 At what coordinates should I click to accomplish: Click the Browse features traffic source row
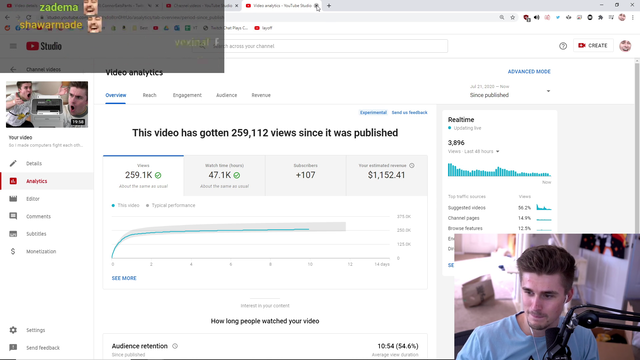[500, 228]
